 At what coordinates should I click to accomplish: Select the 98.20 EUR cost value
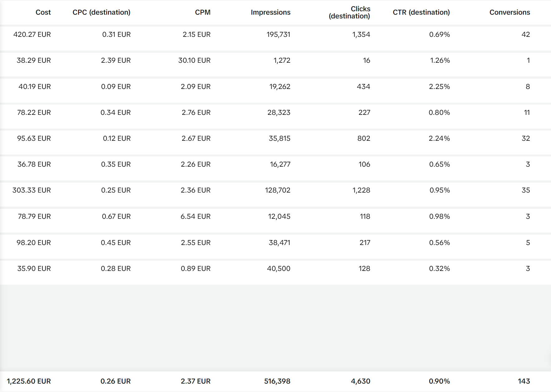pos(34,243)
